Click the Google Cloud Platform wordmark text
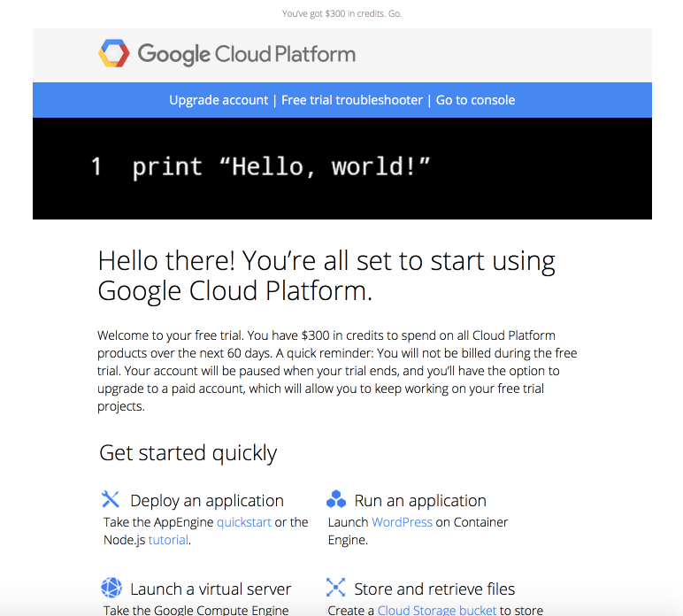This screenshot has width=683, height=616. (x=246, y=54)
